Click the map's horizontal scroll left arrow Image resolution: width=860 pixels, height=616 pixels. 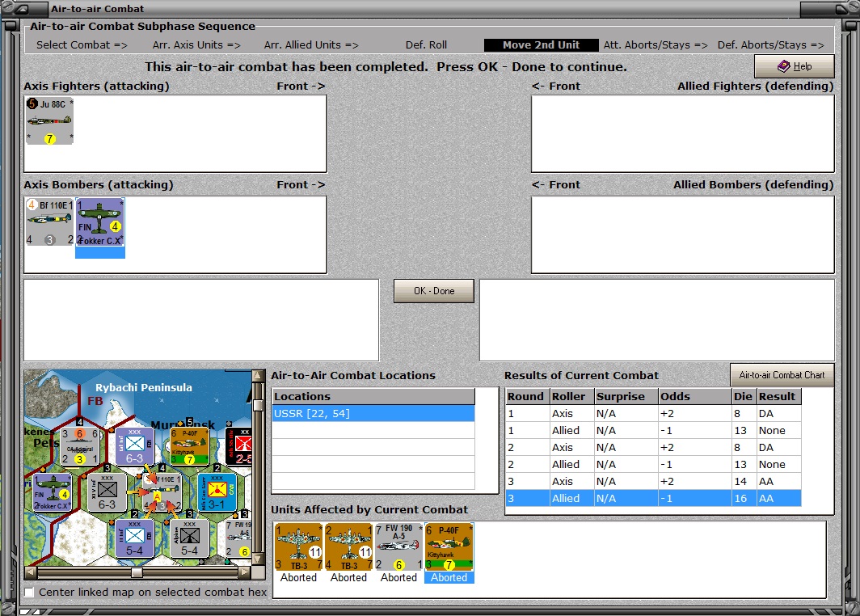click(x=31, y=572)
